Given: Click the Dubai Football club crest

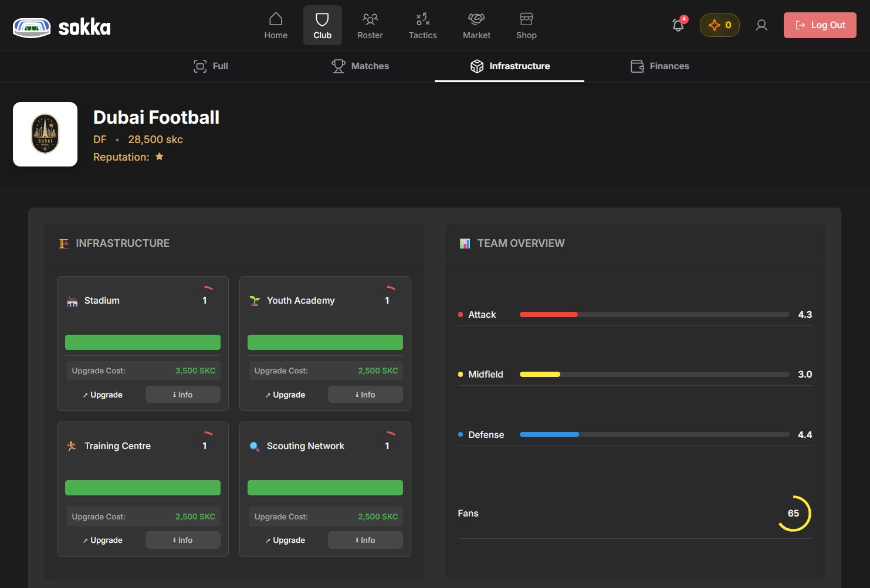Looking at the screenshot, I should coord(45,134).
